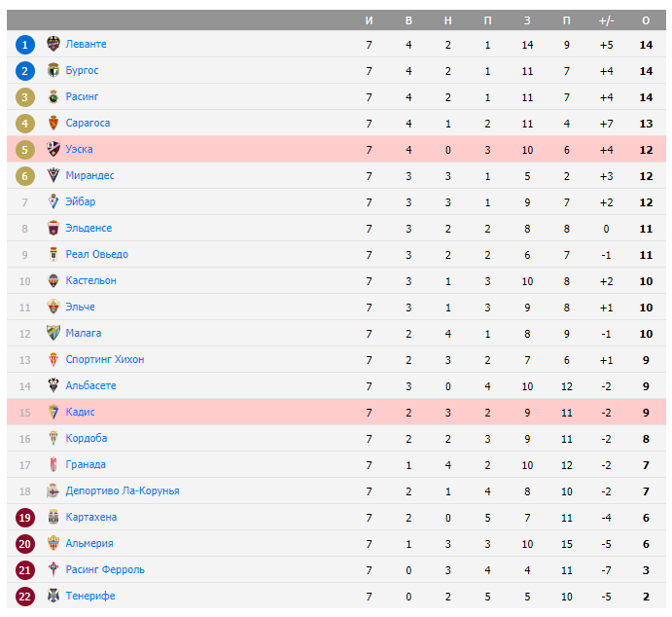Click the Burgos club crest icon
The image size is (672, 617).
click(x=53, y=71)
